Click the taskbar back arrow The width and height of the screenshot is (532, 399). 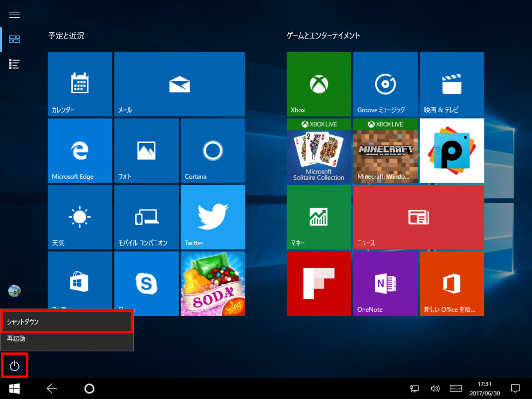tap(52, 389)
